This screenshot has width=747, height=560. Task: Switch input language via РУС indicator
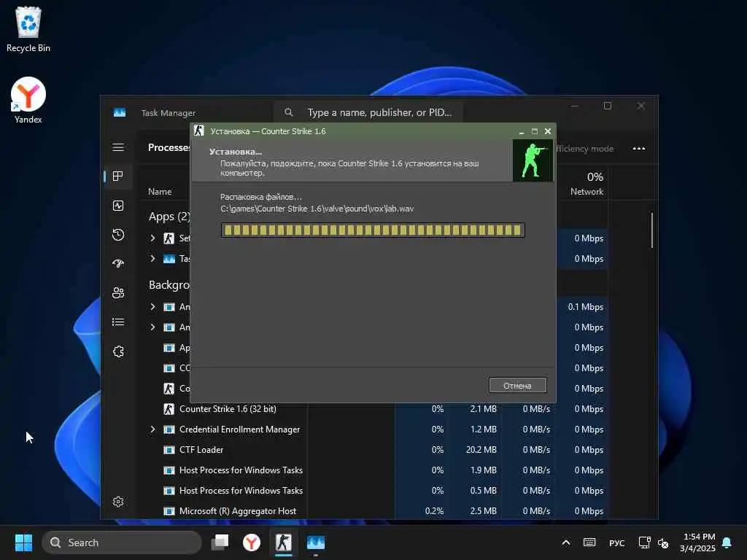(x=616, y=542)
